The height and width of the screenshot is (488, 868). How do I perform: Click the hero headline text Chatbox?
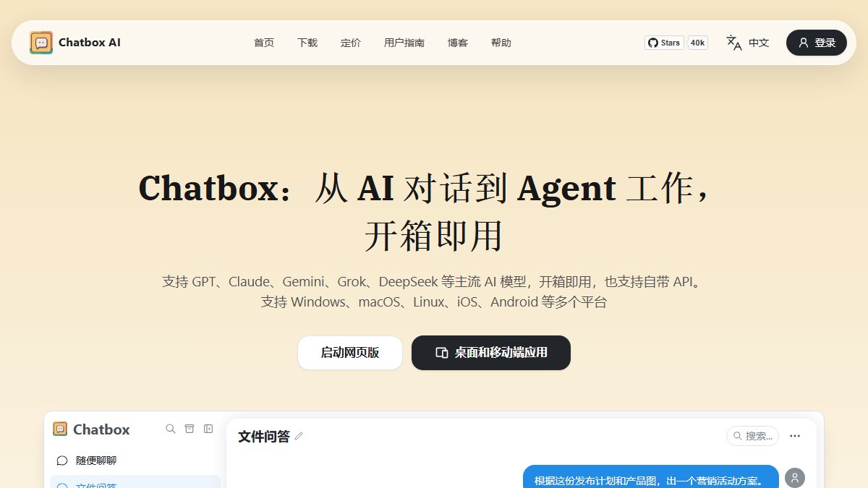coord(209,188)
